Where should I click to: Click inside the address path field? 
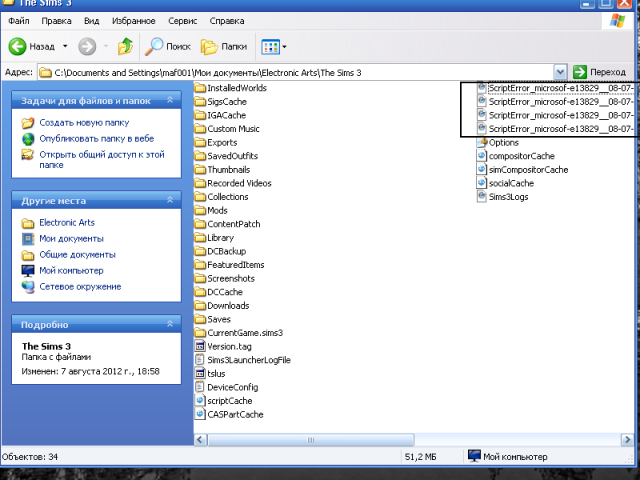point(300,72)
